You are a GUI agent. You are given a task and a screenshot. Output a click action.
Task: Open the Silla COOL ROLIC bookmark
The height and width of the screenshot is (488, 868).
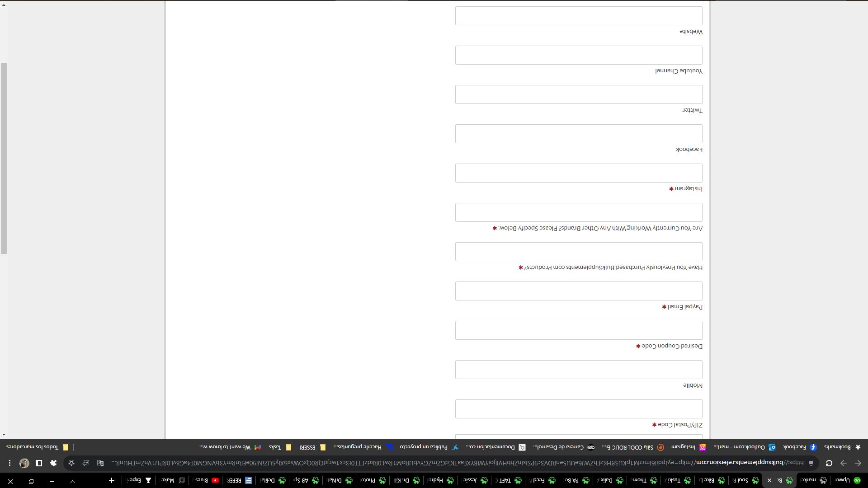[x=632, y=447]
